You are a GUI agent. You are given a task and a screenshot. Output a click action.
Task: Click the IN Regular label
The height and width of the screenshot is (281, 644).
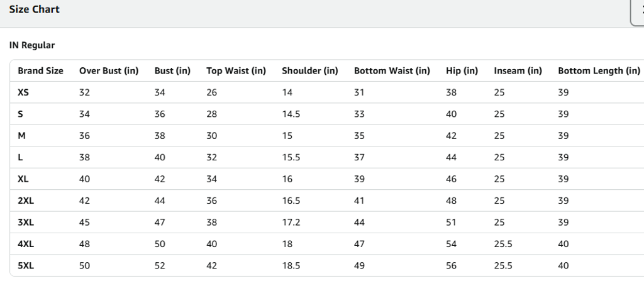pos(32,45)
